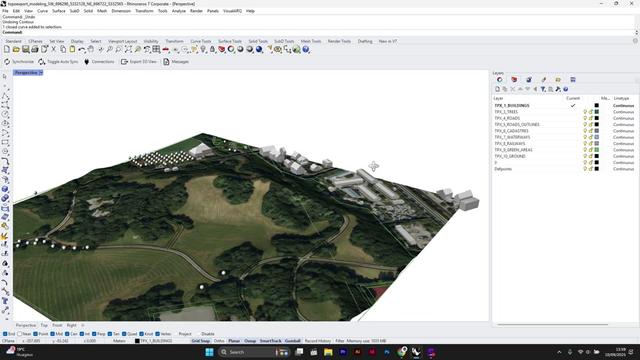Click the Save icon in Standard toolbar
640x360 pixels.
25,49
